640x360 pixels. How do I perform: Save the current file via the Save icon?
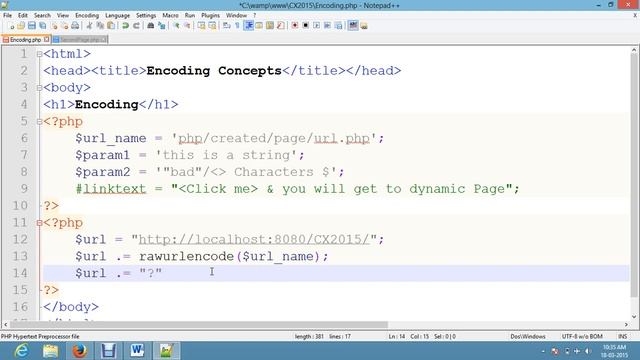(x=31, y=26)
